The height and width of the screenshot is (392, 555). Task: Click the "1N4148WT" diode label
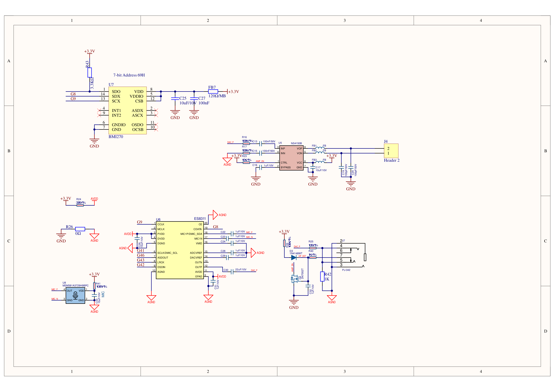(x=296, y=253)
